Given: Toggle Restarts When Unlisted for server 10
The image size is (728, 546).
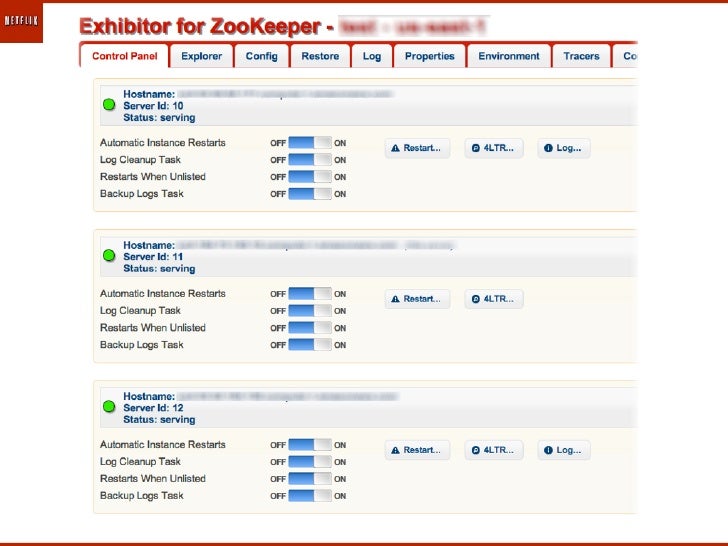Looking at the screenshot, I should pos(310,177).
